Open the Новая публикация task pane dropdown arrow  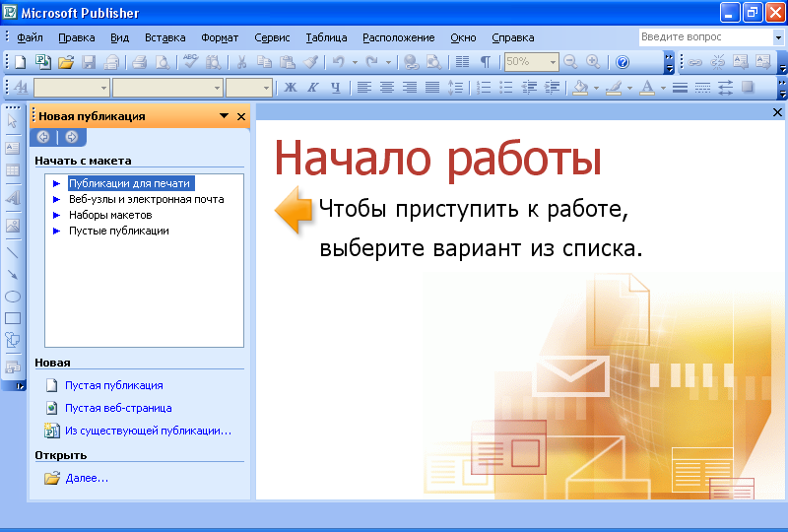coord(224,116)
